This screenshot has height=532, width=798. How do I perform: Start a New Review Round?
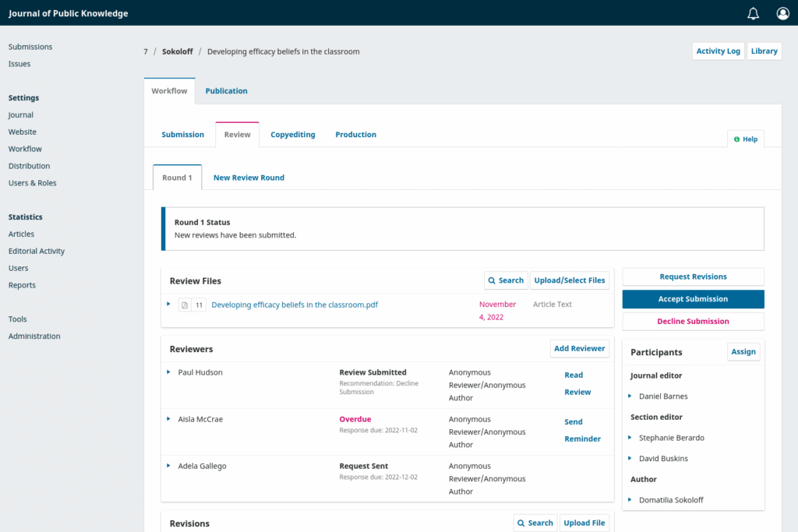248,177
